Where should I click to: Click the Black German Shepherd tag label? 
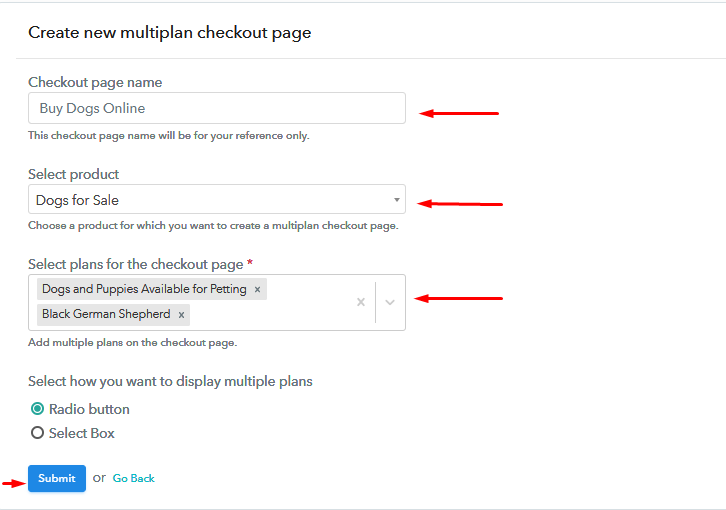click(106, 314)
